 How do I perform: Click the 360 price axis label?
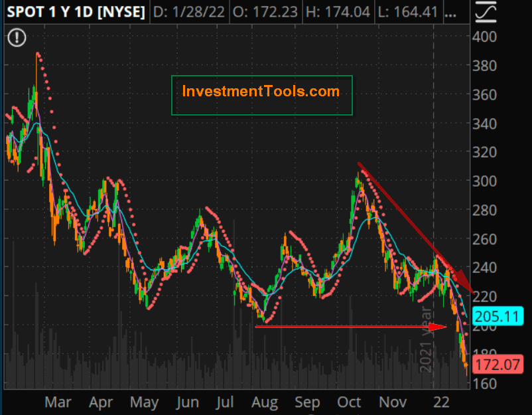coord(484,95)
